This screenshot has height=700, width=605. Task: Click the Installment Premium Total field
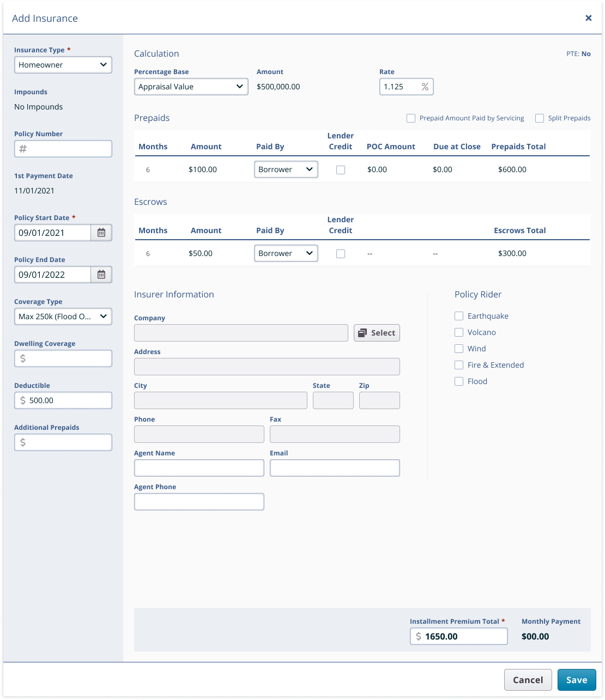point(459,636)
